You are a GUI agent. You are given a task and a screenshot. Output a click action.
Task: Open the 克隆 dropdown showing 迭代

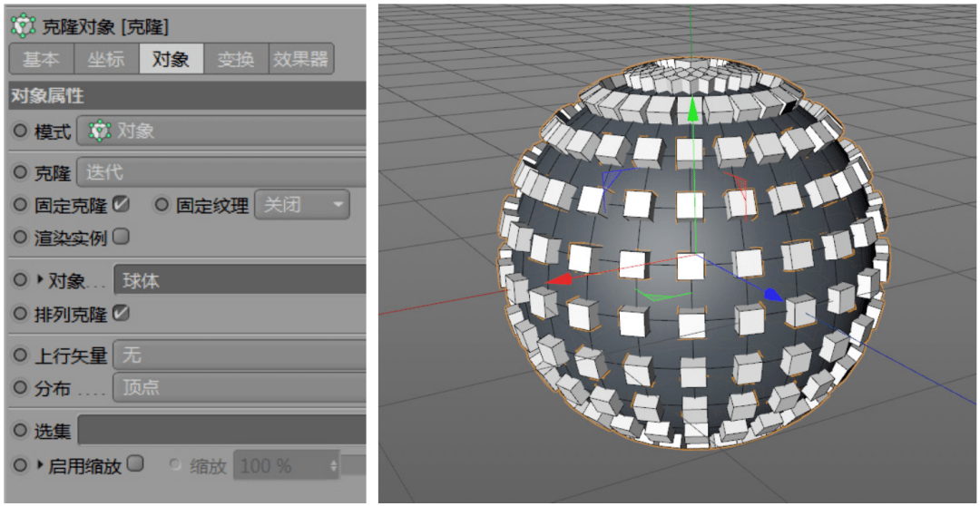(x=221, y=172)
